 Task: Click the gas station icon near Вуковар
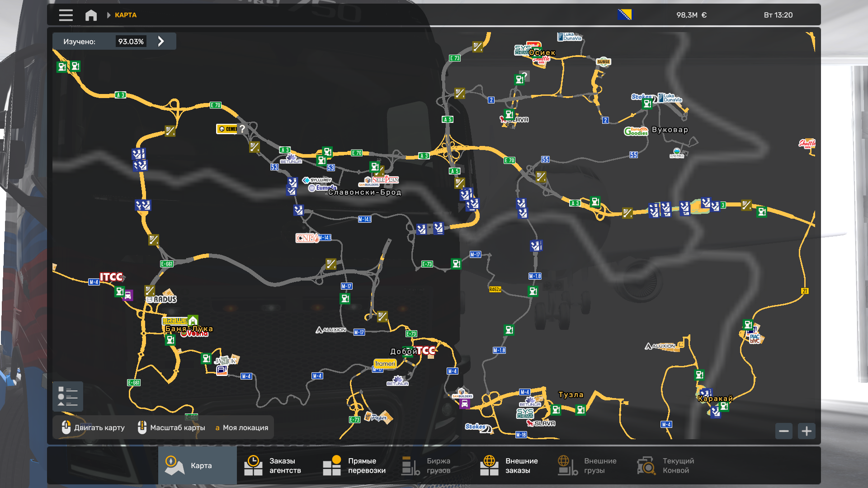tap(647, 104)
